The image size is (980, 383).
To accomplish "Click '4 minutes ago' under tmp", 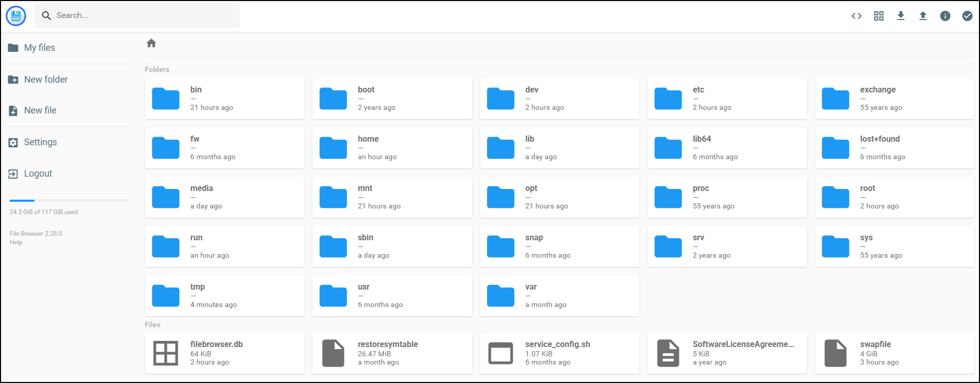I will [x=213, y=304].
